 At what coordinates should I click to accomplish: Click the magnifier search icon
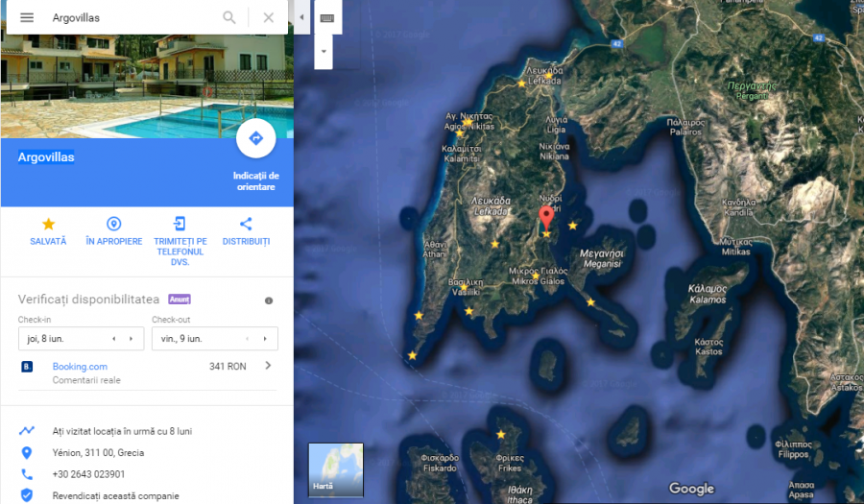point(229,17)
